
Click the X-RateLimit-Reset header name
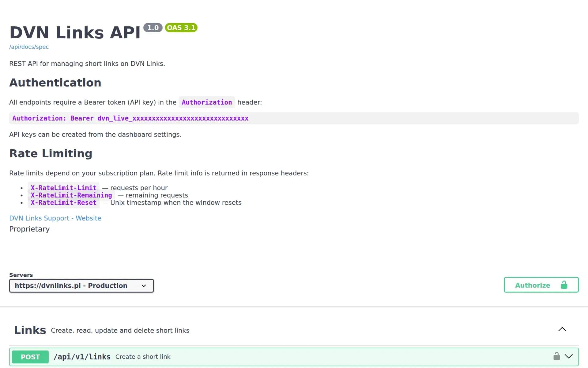pyautogui.click(x=63, y=202)
